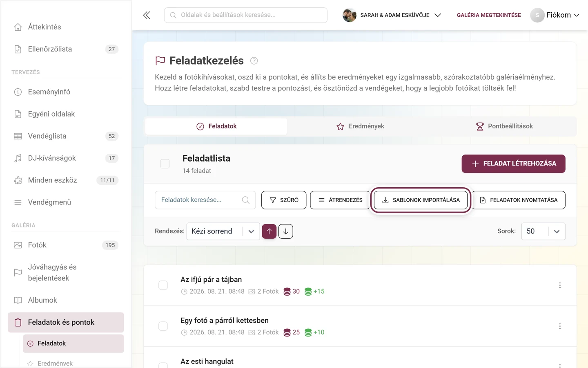Viewport: 588px width, 368px height.
Task: Switch to the Pontbeállítások tab
Action: point(504,126)
